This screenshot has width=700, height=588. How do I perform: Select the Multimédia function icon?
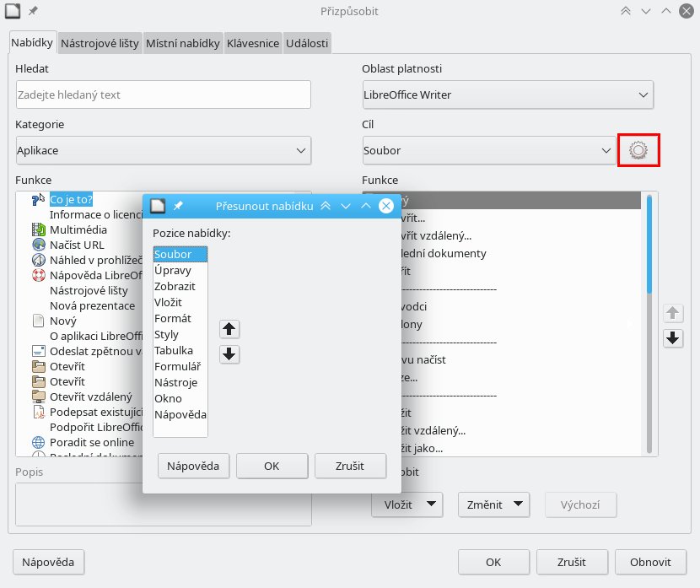pos(39,229)
